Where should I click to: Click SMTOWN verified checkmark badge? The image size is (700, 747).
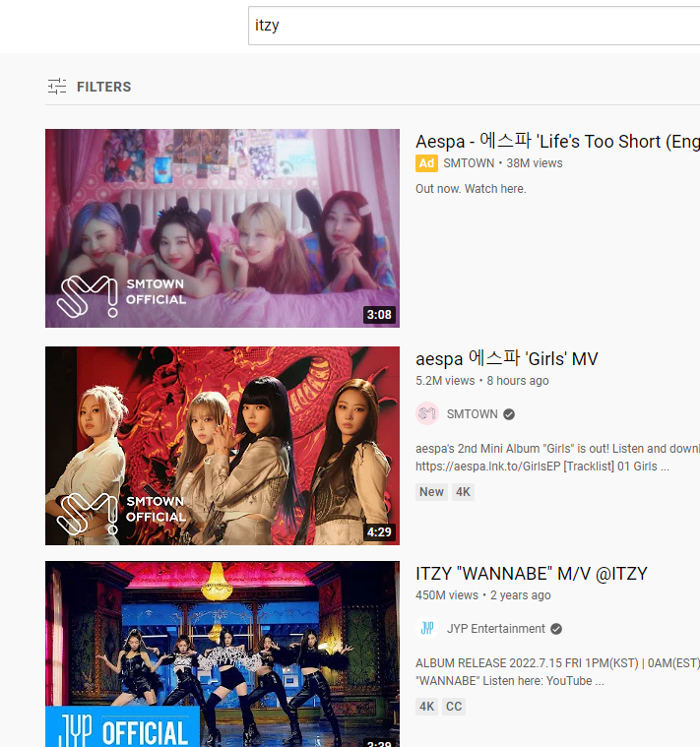pyautogui.click(x=509, y=414)
